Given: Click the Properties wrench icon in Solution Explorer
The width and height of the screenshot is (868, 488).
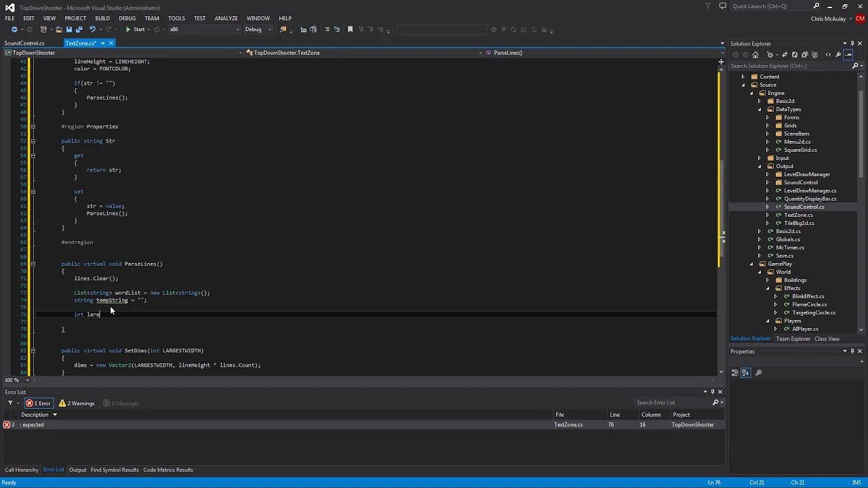Looking at the screenshot, I should pyautogui.click(x=838, y=55).
